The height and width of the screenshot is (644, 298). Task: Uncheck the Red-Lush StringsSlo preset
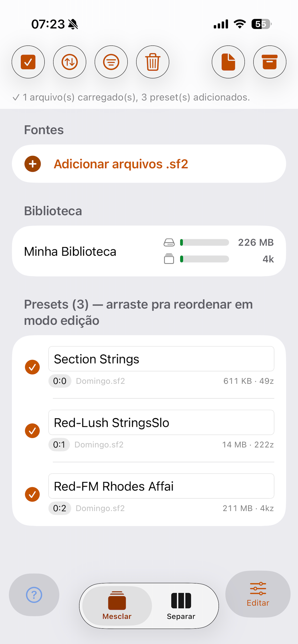coord(32,431)
